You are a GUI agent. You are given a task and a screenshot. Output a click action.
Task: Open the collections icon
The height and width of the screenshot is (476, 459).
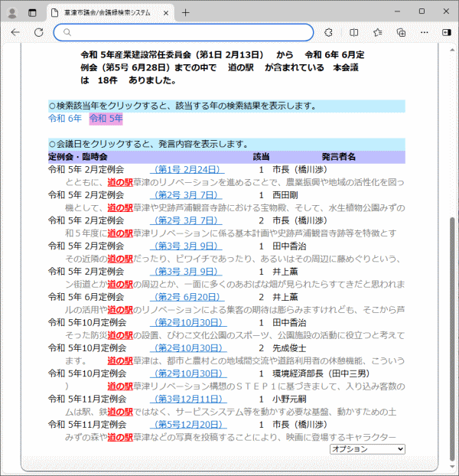pyautogui.click(x=402, y=32)
